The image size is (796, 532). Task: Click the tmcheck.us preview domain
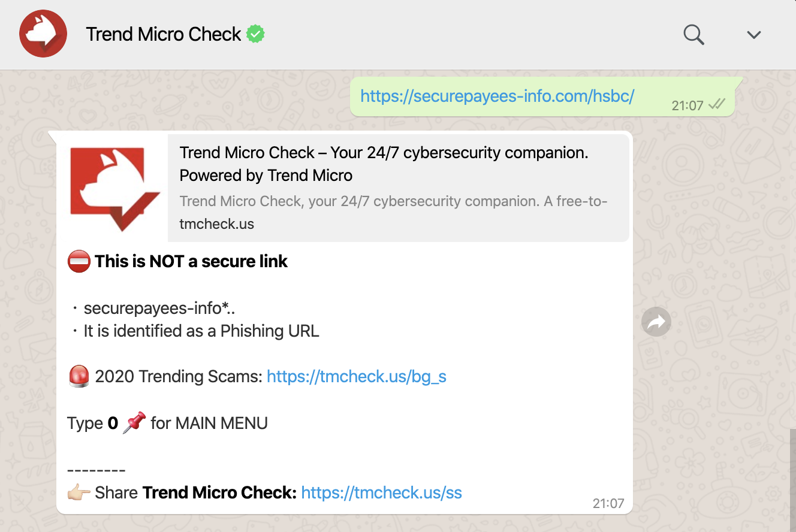[x=217, y=224]
